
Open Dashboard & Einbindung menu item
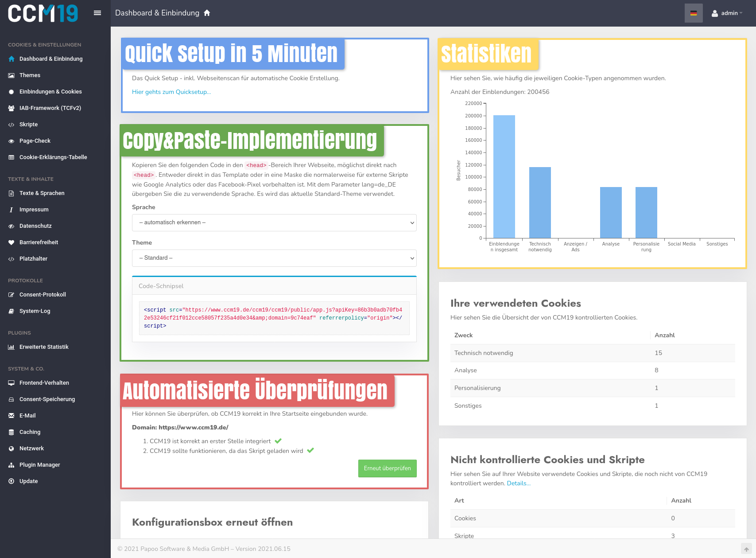[x=51, y=59]
